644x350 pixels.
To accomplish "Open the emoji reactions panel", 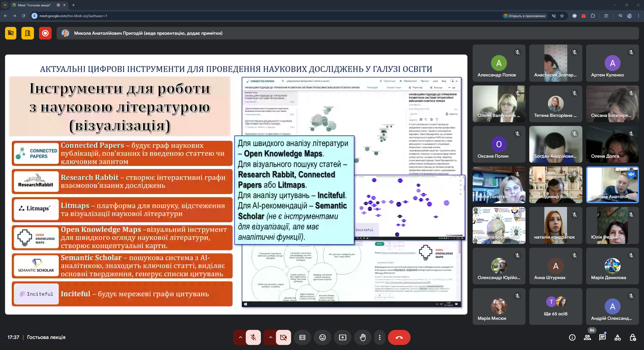I will (x=323, y=337).
